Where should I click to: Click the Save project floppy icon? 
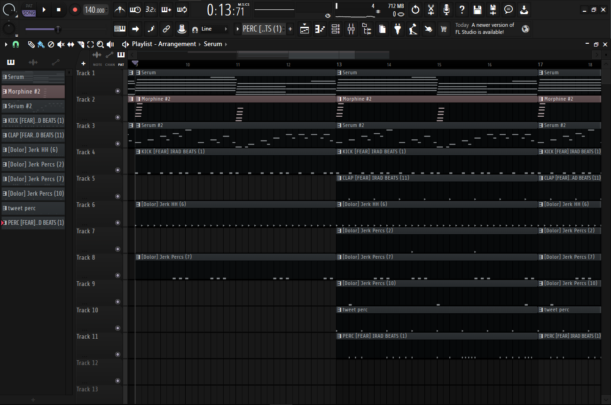point(477,9)
